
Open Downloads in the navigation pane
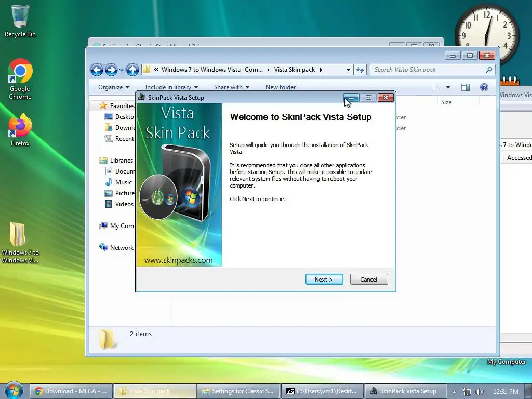120,128
